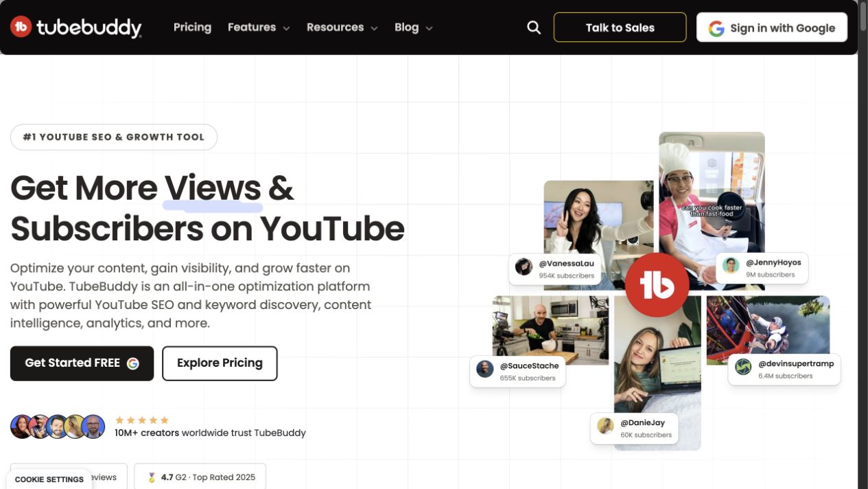The width and height of the screenshot is (868, 489).
Task: Click the @VanessaLau 954K subscribers label
Action: tap(555, 269)
